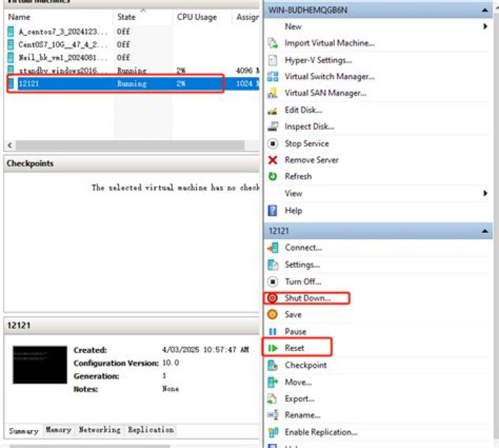
Task: Open Hyper-V Settings... action
Action: (318, 60)
